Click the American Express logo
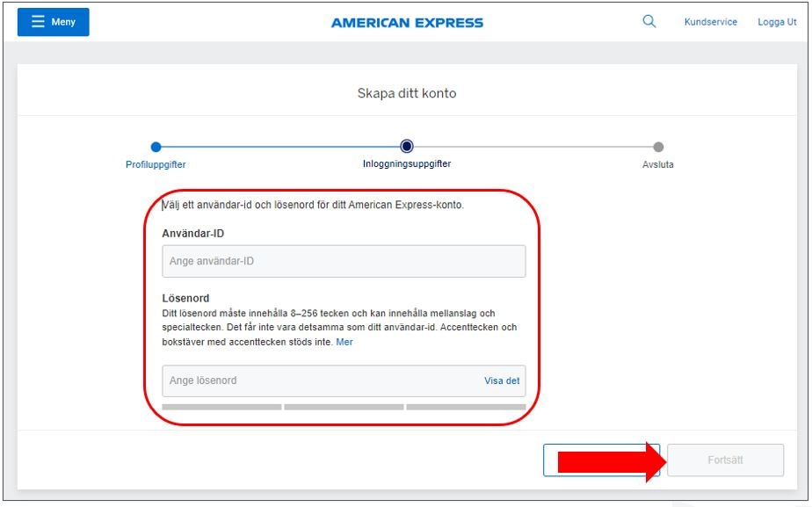The image size is (812, 507). pyautogui.click(x=407, y=23)
